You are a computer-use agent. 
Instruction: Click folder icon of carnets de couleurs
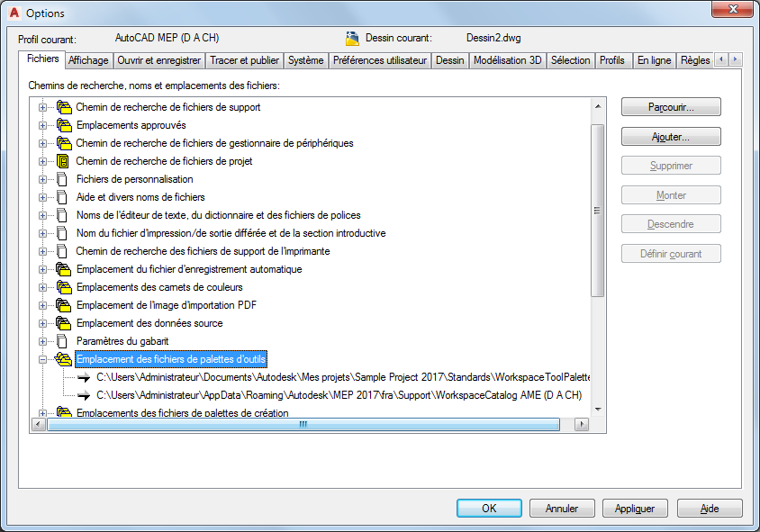pos(64,287)
